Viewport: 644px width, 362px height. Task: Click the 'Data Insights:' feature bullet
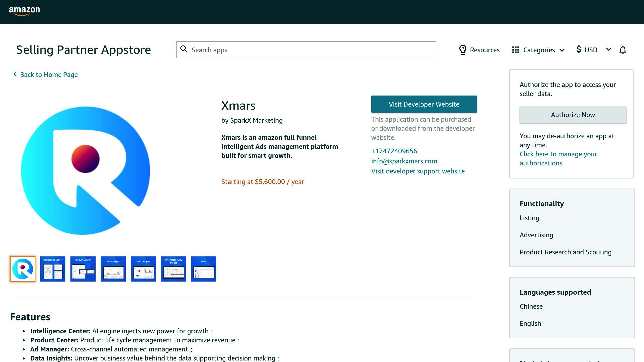coord(155,358)
